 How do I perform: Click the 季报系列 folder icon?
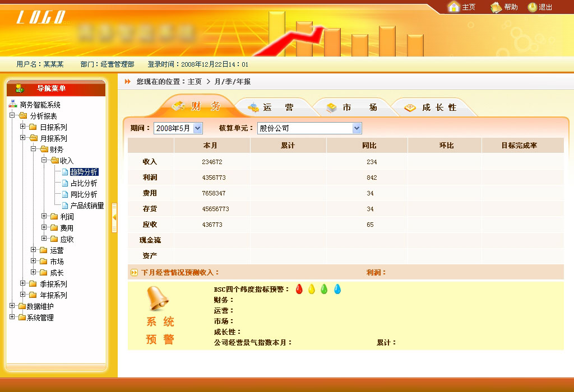(33, 284)
